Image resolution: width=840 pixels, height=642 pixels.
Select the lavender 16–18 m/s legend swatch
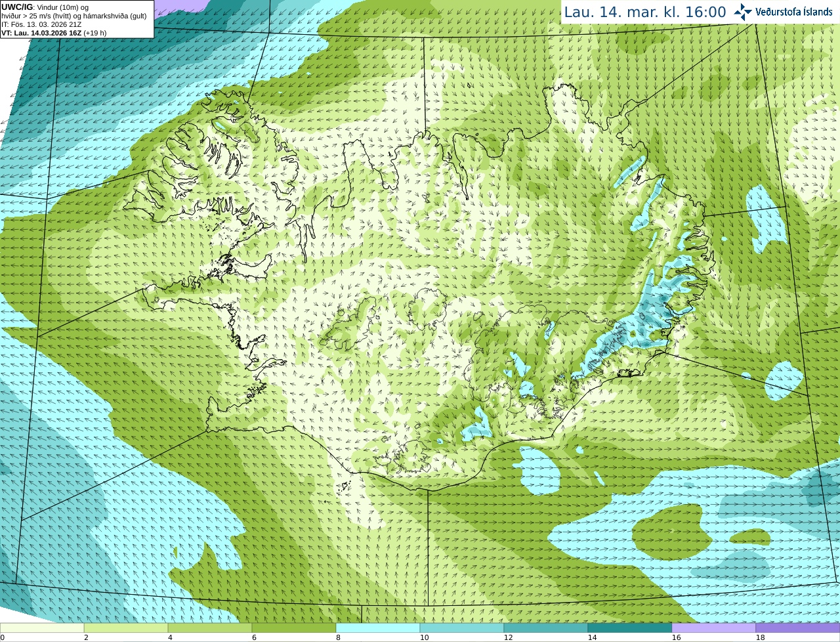(x=714, y=628)
